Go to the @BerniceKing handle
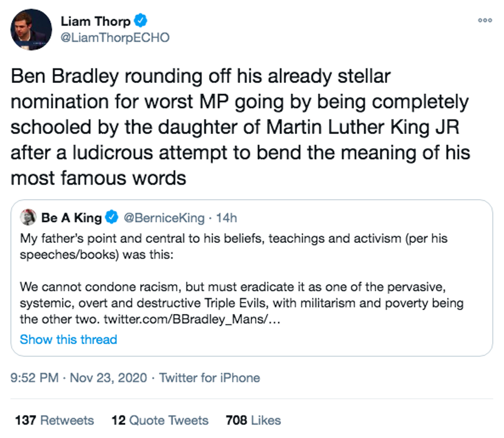Viewport: 504px width, 438px height. [x=165, y=218]
